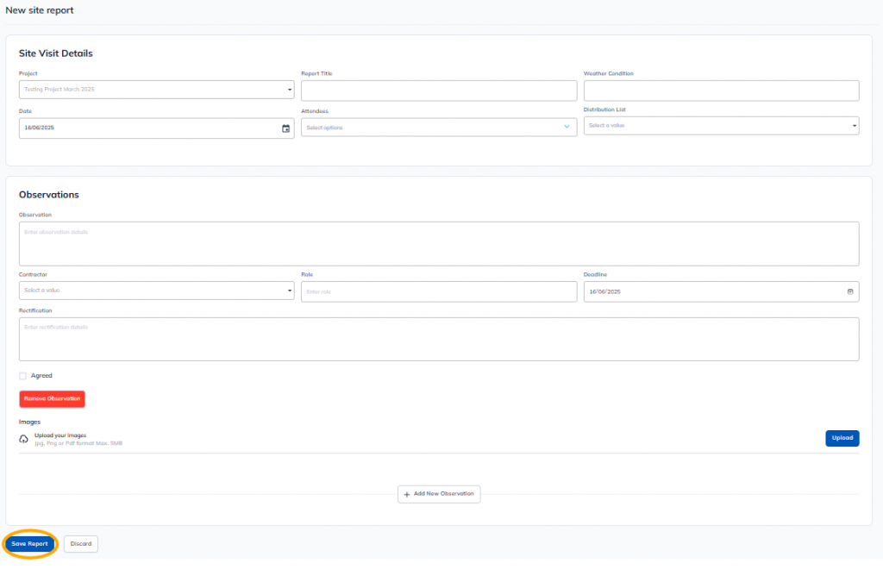Screen dimensions: 883x588
Task: Focus the Report Title input field
Action: [438, 91]
